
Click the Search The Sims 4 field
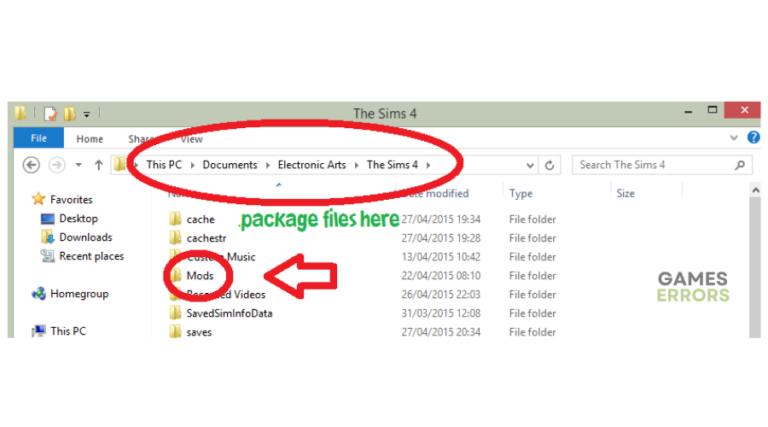coord(662,165)
